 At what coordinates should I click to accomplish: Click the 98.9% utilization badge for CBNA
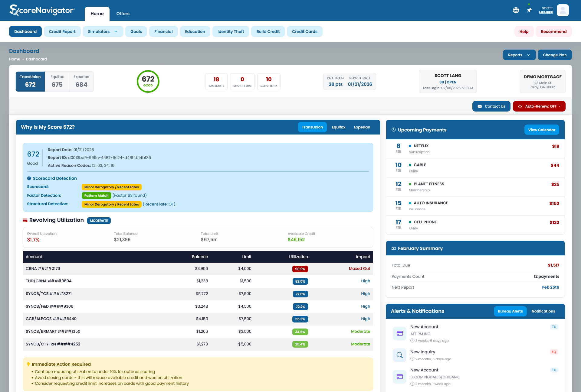(x=300, y=269)
